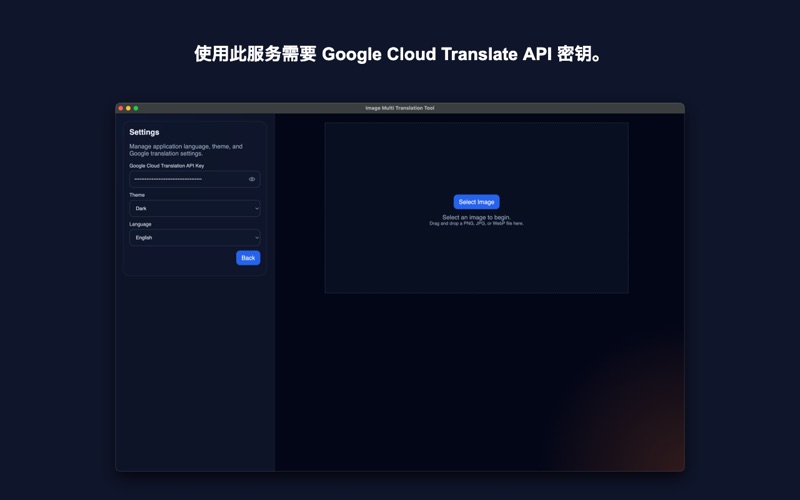The width and height of the screenshot is (800, 500).
Task: Maximize the window using the green button
Action: pos(136,108)
